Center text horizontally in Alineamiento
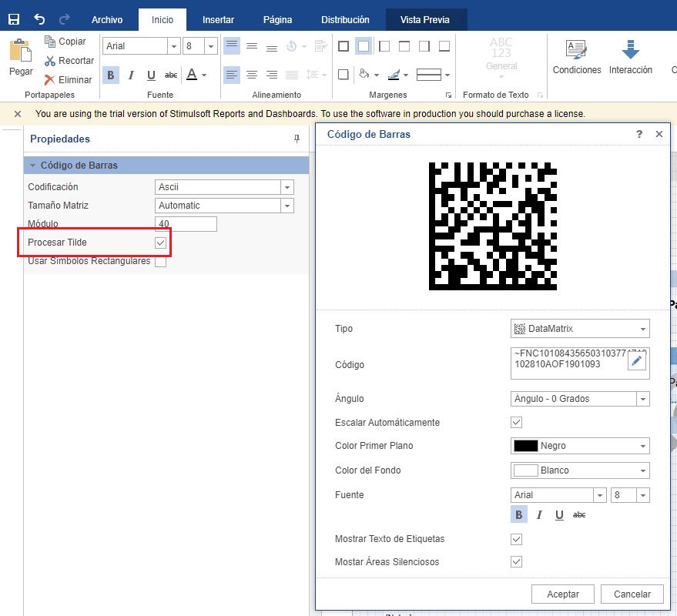 [252, 75]
